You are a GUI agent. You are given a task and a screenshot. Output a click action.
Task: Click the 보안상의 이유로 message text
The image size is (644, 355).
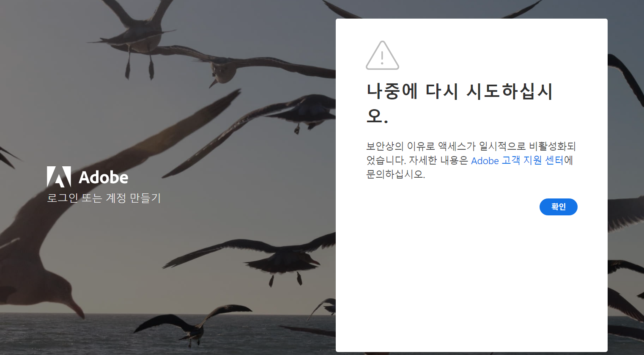click(400, 146)
